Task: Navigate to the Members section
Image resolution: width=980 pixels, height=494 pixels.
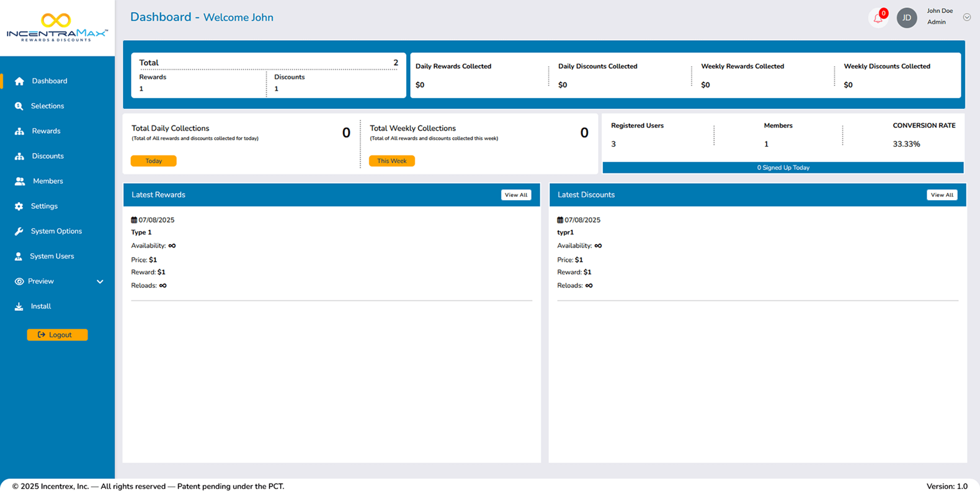Action: 47,181
